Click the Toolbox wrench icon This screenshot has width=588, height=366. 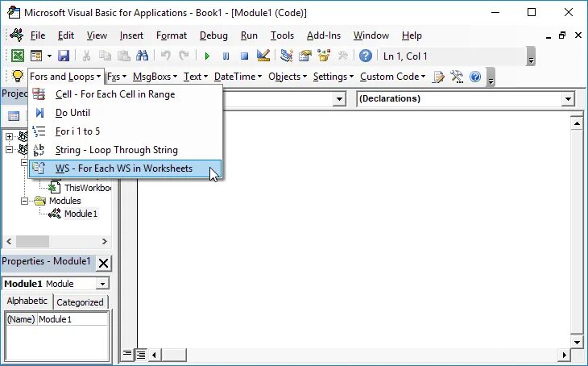tap(342, 56)
